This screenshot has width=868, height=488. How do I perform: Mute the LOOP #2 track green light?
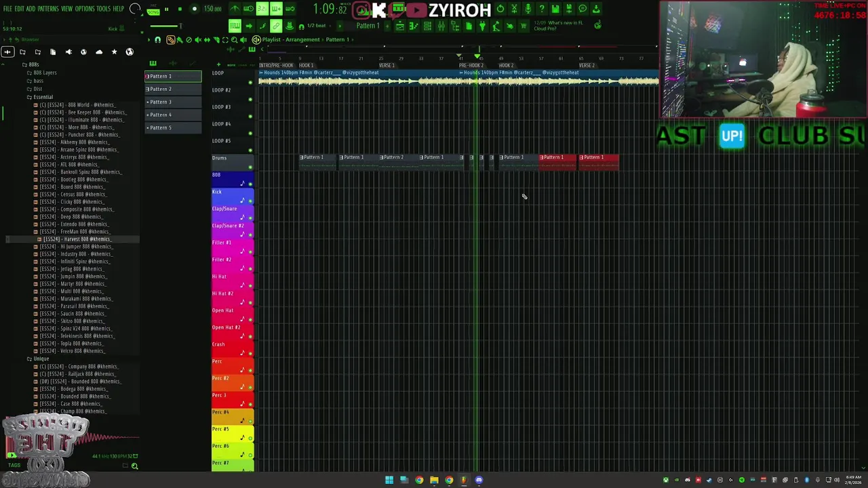point(250,99)
